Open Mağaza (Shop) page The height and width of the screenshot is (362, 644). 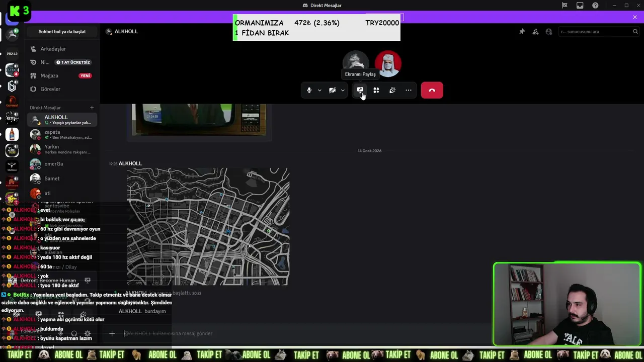pyautogui.click(x=62, y=75)
